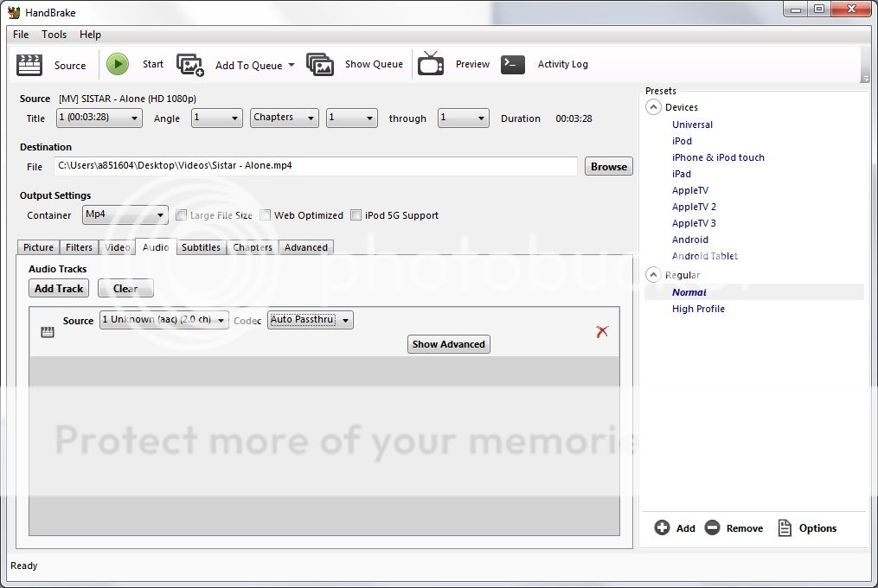Collapse the Devices presets group

pos(653,107)
